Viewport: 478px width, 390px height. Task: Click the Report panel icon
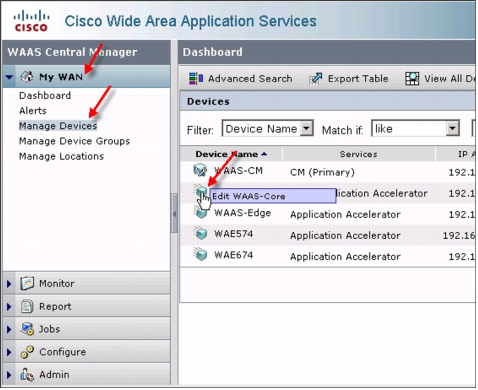click(x=27, y=306)
